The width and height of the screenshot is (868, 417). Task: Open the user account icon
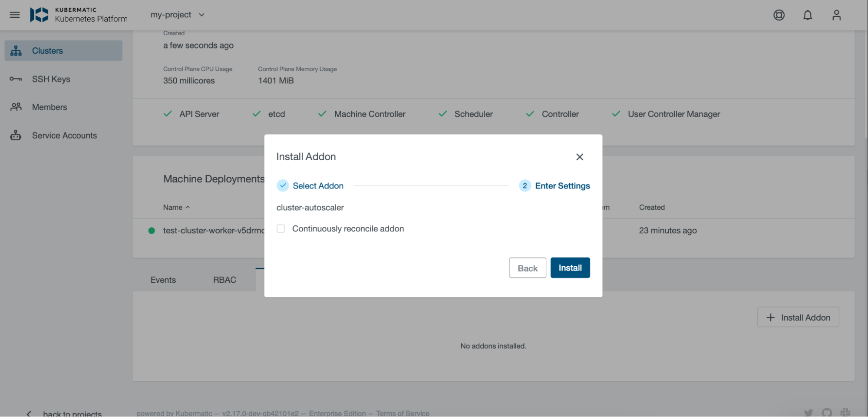click(836, 15)
